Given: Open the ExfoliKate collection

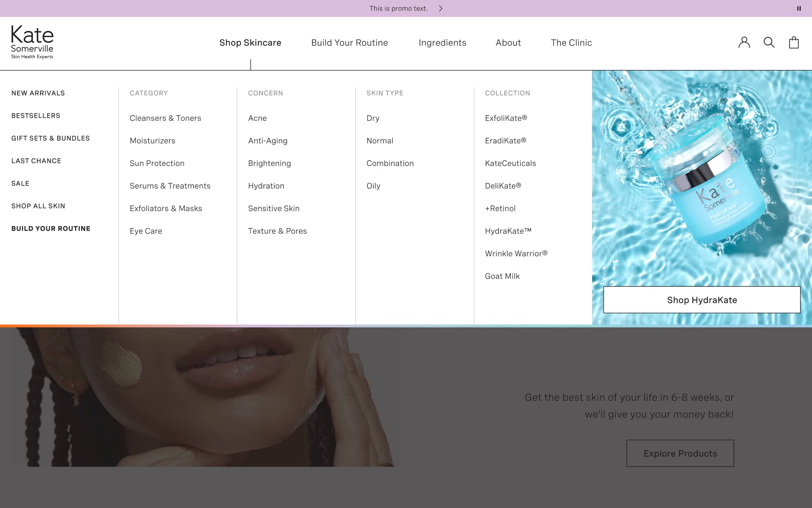Looking at the screenshot, I should click(506, 118).
